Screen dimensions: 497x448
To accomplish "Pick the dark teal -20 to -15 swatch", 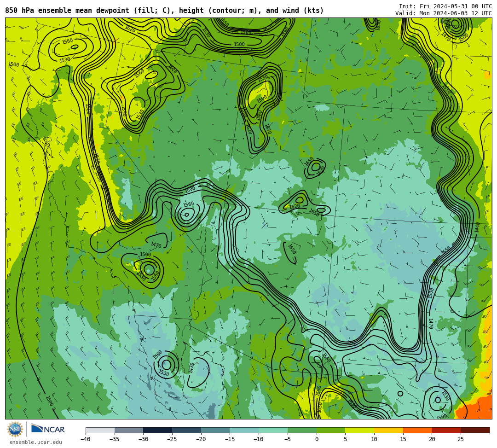I will click(x=215, y=430).
